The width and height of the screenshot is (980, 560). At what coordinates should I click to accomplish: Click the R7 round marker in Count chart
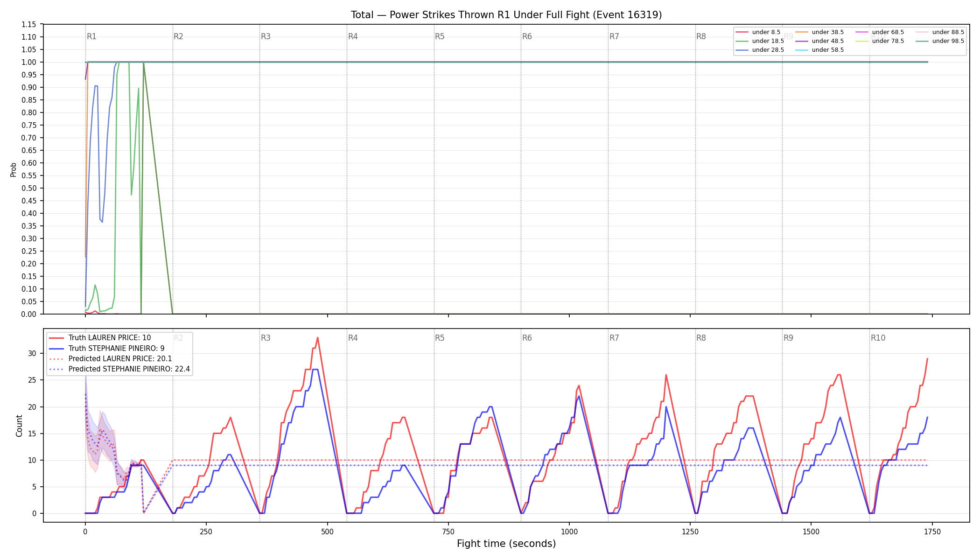(x=614, y=338)
